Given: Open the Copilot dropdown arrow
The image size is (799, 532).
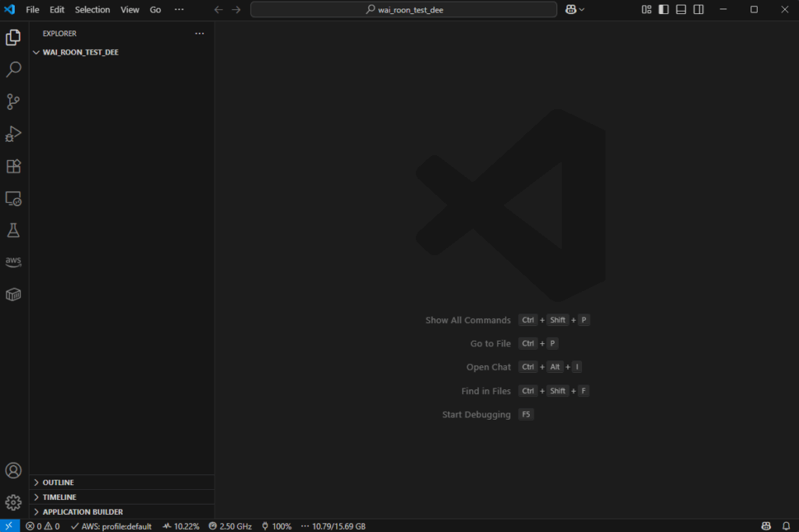Looking at the screenshot, I should tap(582, 9).
